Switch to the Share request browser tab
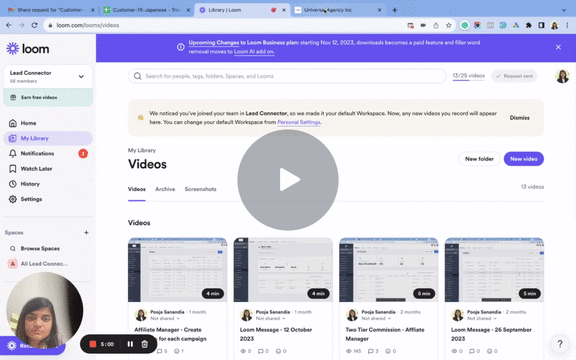 51,10
